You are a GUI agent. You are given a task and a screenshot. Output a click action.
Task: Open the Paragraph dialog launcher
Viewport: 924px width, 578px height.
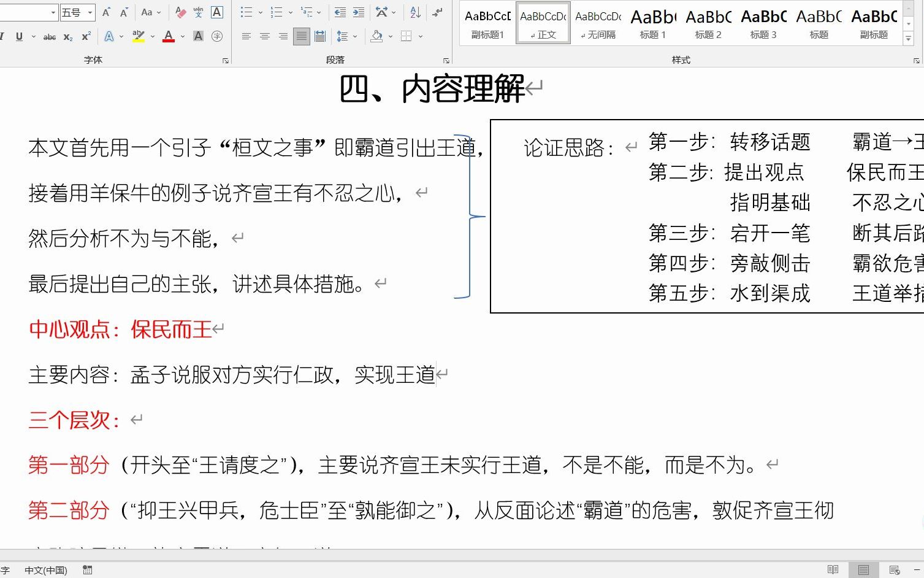point(446,60)
